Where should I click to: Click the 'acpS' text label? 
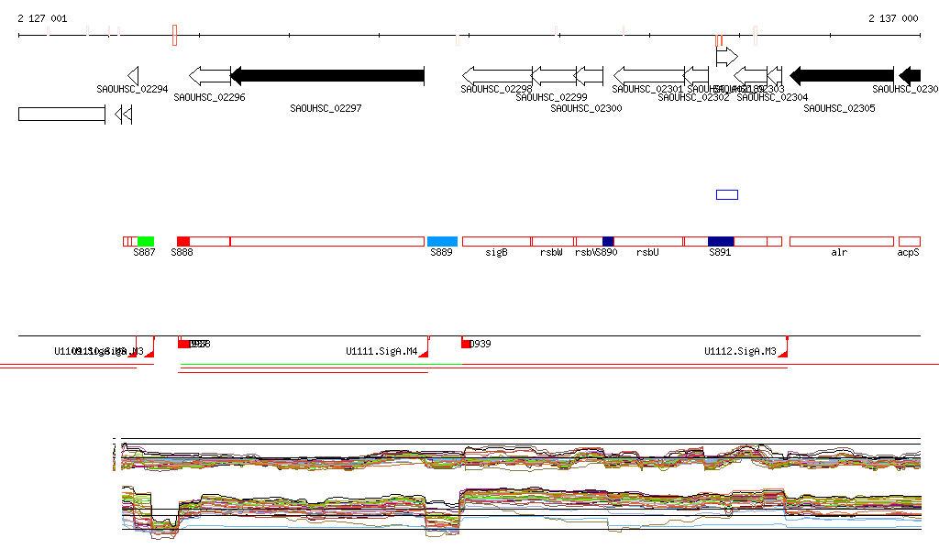pos(908,252)
